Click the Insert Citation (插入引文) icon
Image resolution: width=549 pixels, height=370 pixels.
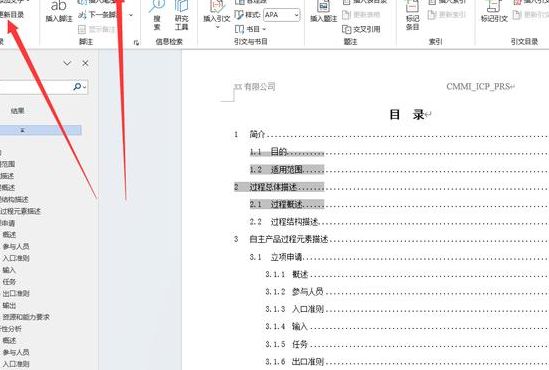point(217,14)
